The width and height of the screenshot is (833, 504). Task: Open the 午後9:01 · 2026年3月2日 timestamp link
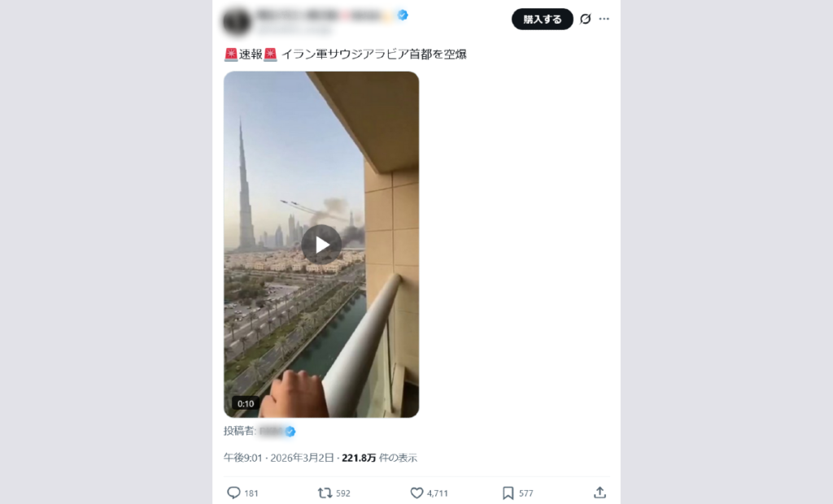[x=279, y=458]
